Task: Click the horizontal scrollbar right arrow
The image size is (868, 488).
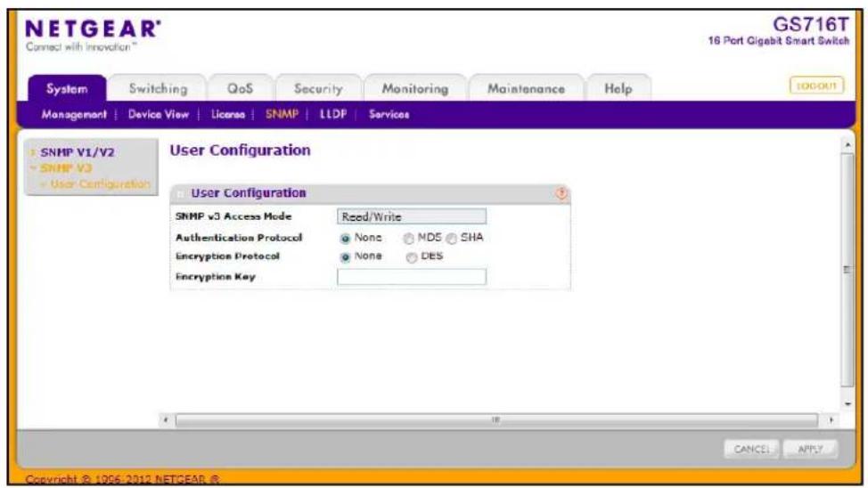Action: (x=831, y=420)
